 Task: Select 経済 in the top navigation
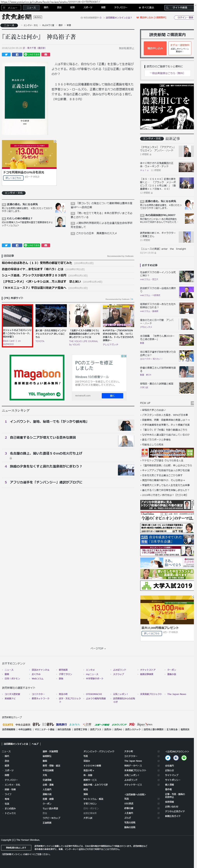[73, 7]
